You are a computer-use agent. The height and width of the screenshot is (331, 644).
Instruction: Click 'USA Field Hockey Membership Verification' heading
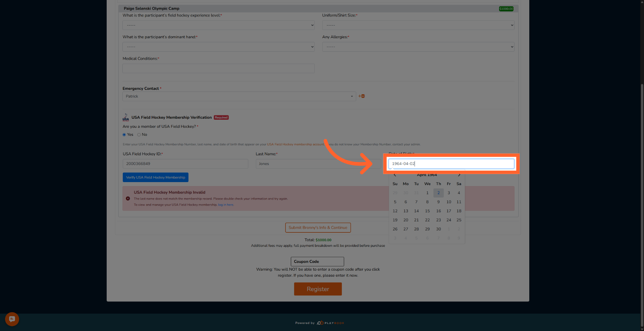point(172,117)
